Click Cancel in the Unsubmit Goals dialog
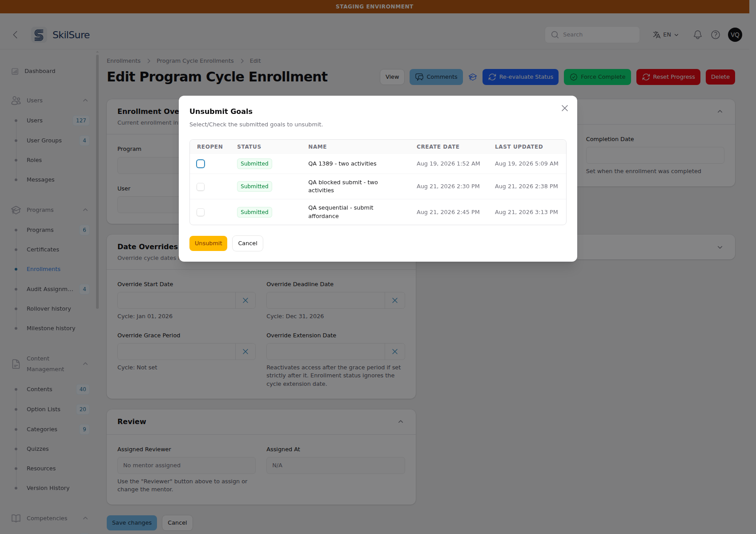 (x=248, y=243)
